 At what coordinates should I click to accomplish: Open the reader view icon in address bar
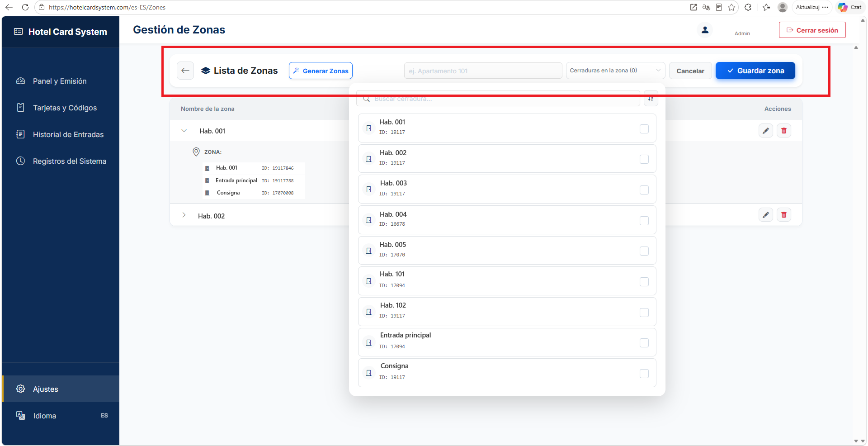coord(719,7)
